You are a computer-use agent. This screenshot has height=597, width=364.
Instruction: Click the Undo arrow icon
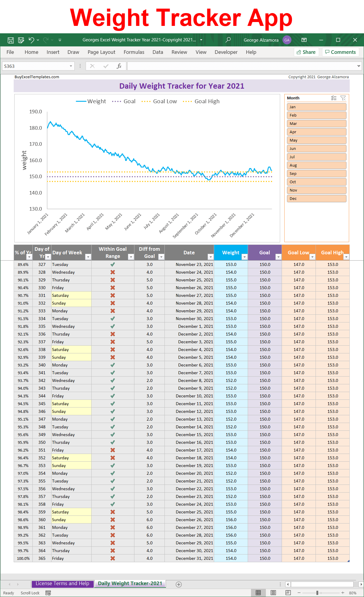point(31,40)
